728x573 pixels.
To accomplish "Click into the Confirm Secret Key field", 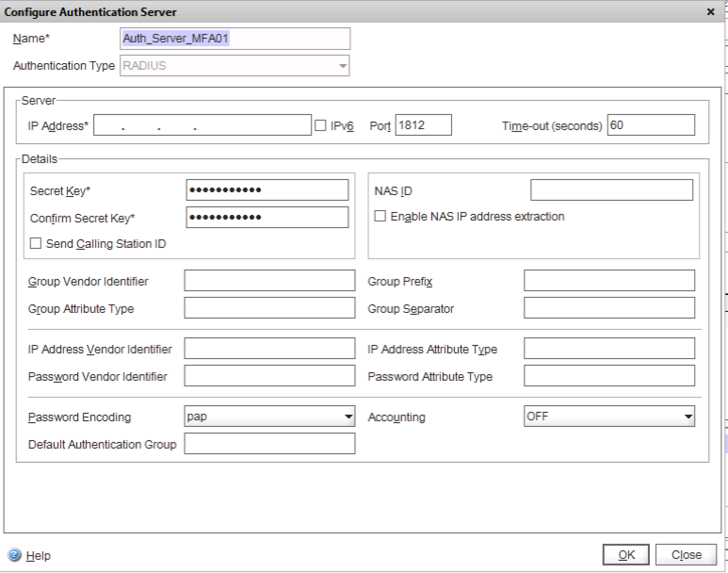I will (x=267, y=217).
